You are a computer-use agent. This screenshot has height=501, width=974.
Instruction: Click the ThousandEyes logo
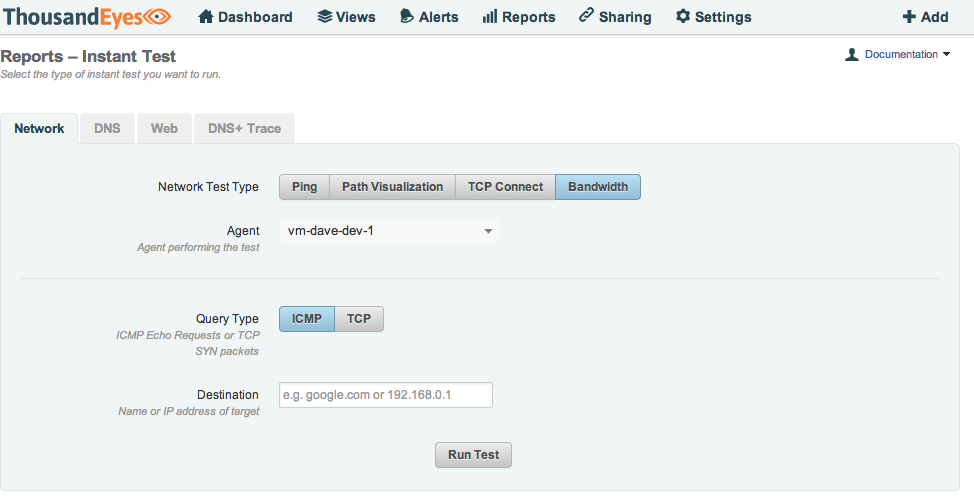click(87, 16)
